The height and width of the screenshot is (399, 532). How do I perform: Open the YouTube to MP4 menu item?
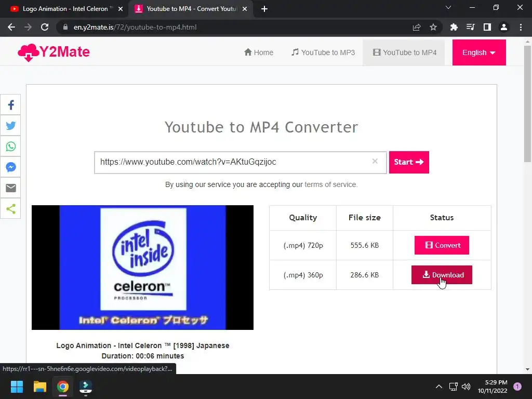[x=404, y=52]
